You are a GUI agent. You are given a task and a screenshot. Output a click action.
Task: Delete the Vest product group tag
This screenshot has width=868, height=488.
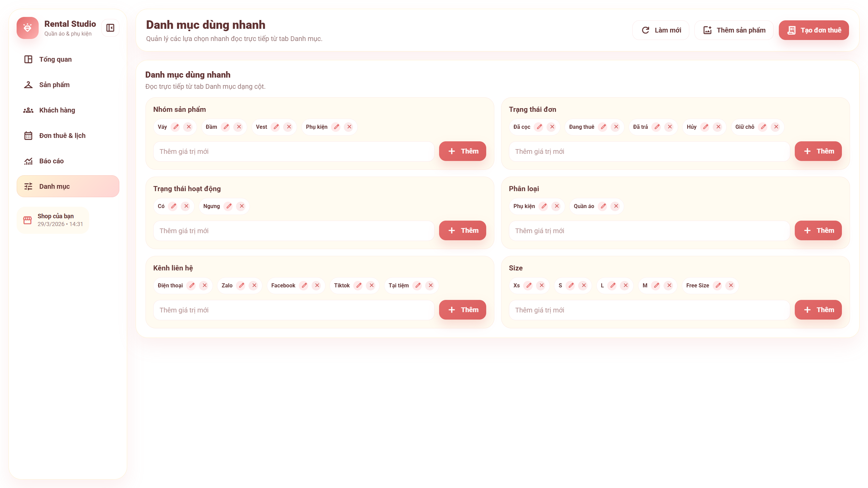(x=289, y=127)
